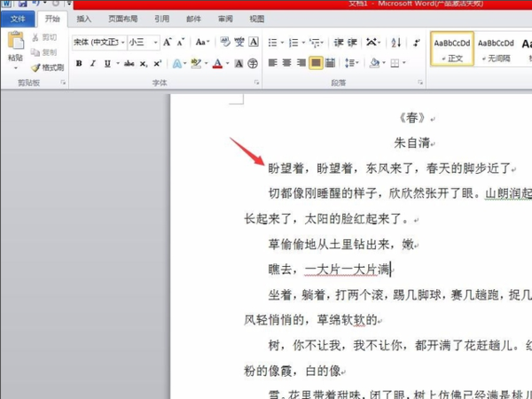This screenshot has width=532, height=399.
Task: Open the font dialog launcher
Action: 257,82
